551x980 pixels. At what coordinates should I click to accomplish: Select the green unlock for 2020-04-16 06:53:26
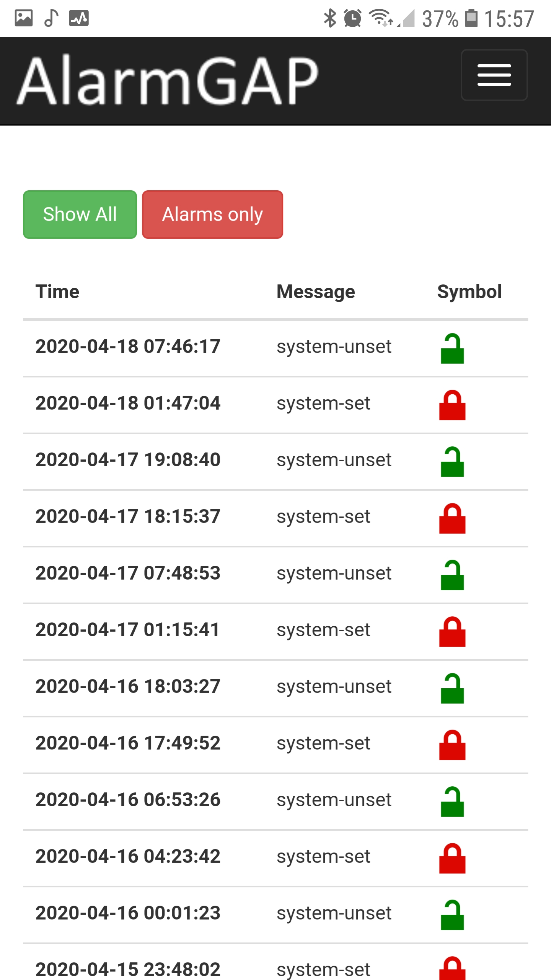tap(452, 802)
